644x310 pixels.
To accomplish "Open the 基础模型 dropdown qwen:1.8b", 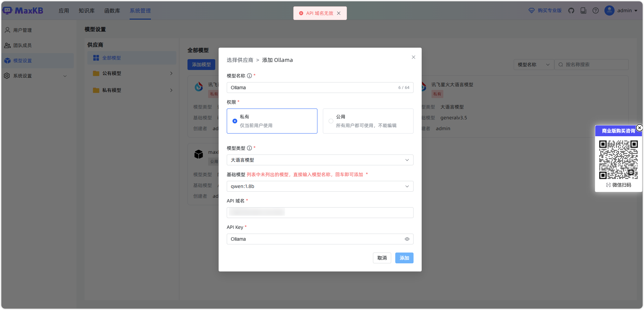I will tap(320, 186).
